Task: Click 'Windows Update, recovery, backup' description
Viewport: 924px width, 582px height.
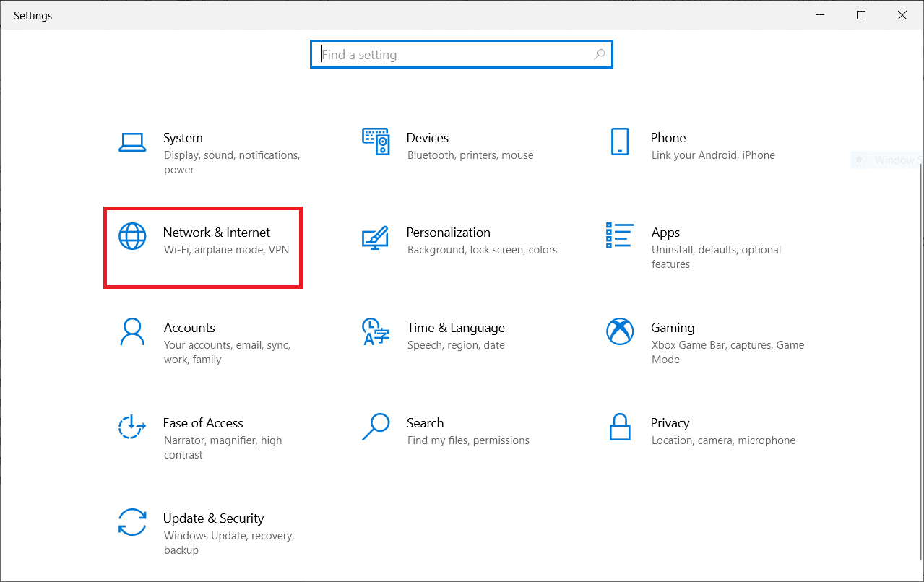Action: [x=229, y=543]
